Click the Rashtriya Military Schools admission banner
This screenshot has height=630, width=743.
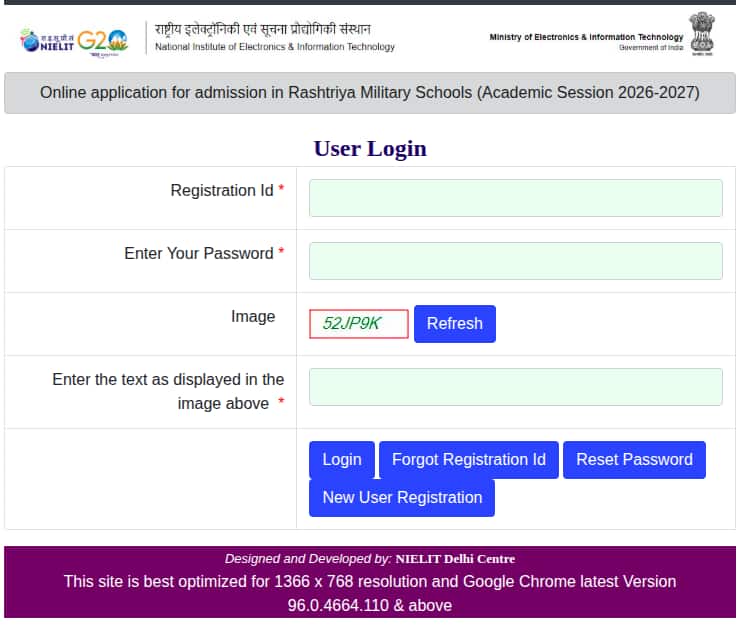coord(370,93)
